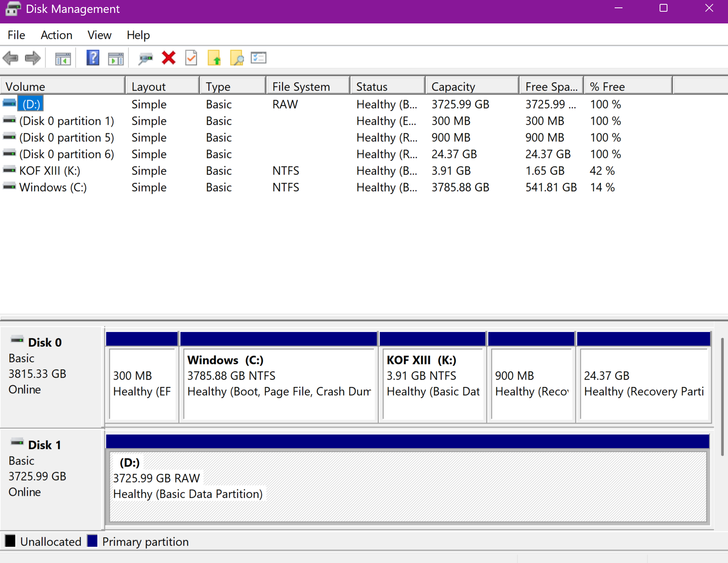Click the Back arrow toolbar icon
Image resolution: width=728 pixels, height=563 pixels.
[x=11, y=58]
